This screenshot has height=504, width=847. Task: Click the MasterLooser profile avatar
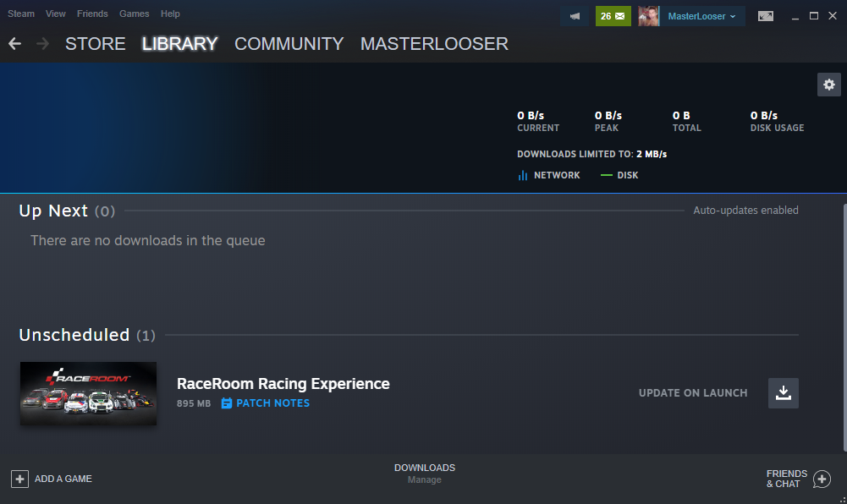(x=649, y=16)
